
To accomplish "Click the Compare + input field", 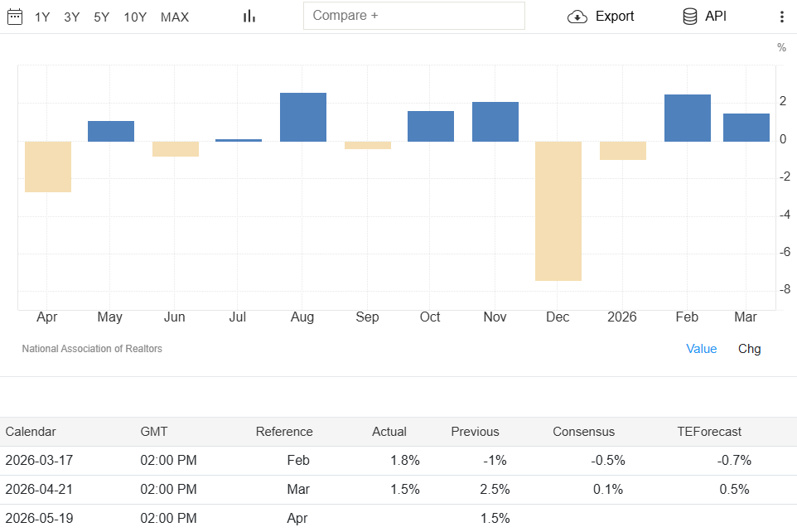I will pyautogui.click(x=414, y=16).
